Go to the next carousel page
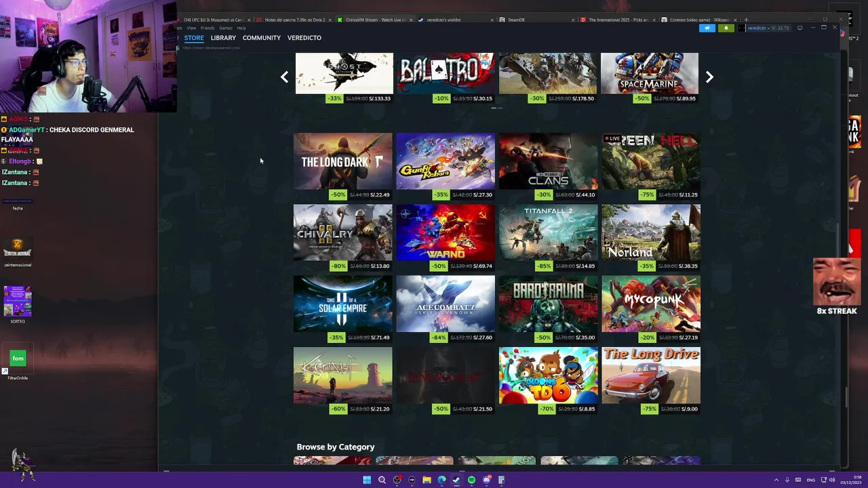868x488 pixels. coord(709,77)
